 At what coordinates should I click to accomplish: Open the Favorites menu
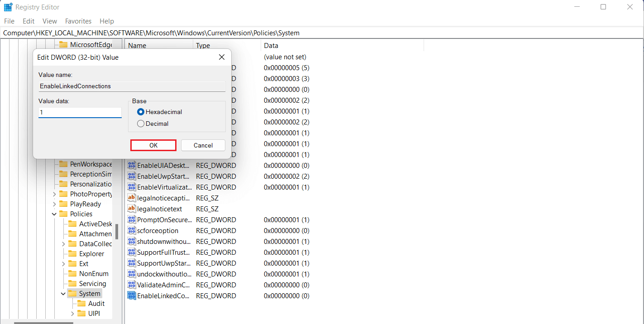coord(78,21)
